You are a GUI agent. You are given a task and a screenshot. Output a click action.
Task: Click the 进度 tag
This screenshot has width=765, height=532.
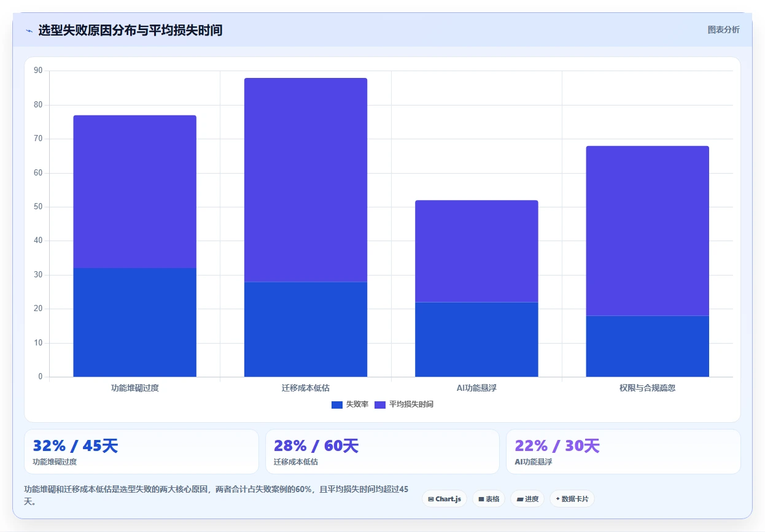point(527,499)
